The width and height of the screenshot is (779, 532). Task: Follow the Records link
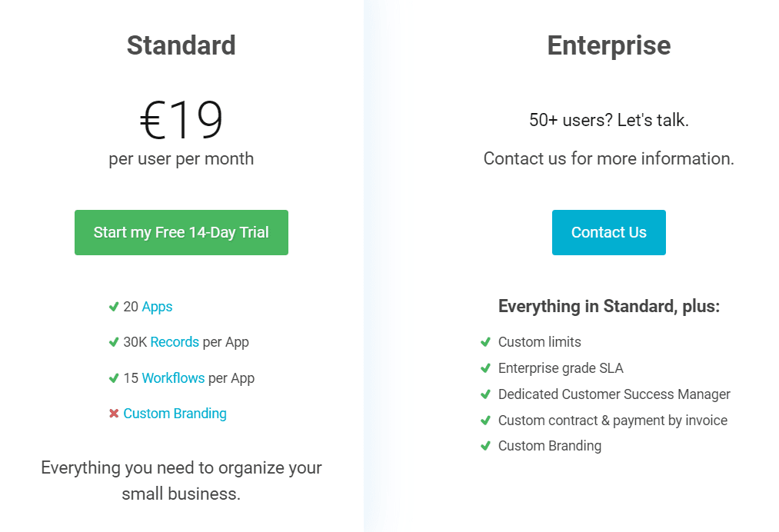click(175, 342)
